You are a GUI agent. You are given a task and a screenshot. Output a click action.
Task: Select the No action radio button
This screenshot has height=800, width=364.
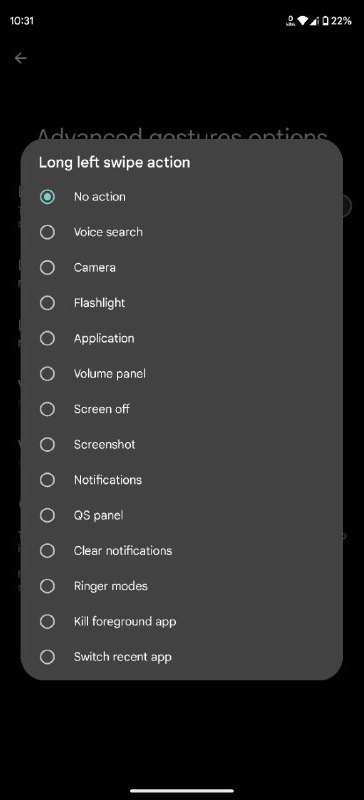pos(47,197)
